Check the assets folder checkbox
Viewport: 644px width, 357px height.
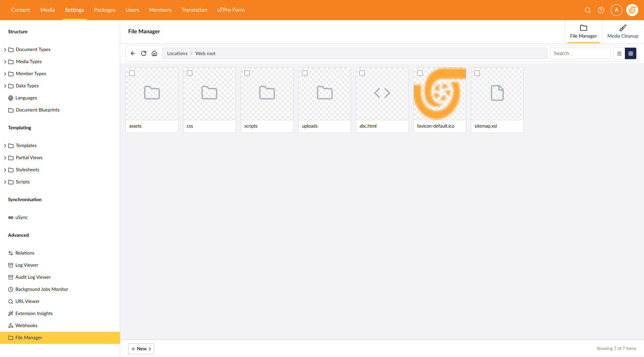click(x=132, y=73)
